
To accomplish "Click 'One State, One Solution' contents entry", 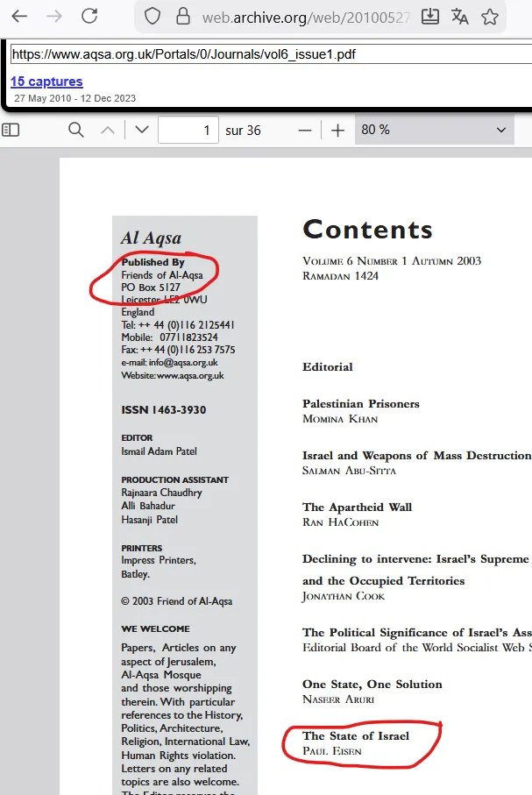I will (372, 684).
